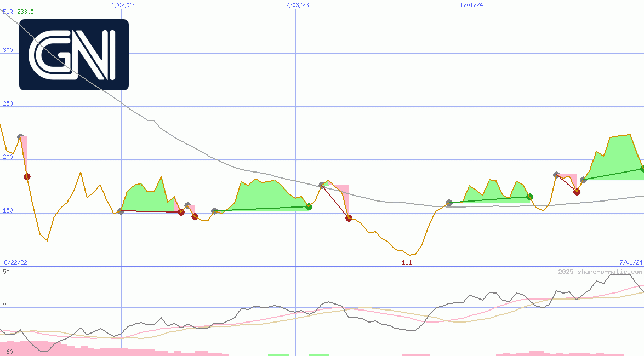This screenshot has height=356, width=644.
Task: Click the 250 price axis label
Action: 8,104
